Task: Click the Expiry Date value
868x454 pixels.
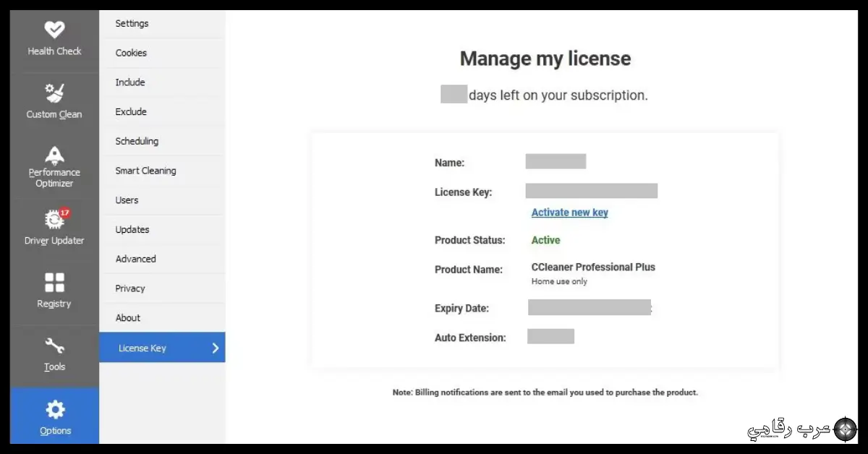Action: click(x=589, y=307)
